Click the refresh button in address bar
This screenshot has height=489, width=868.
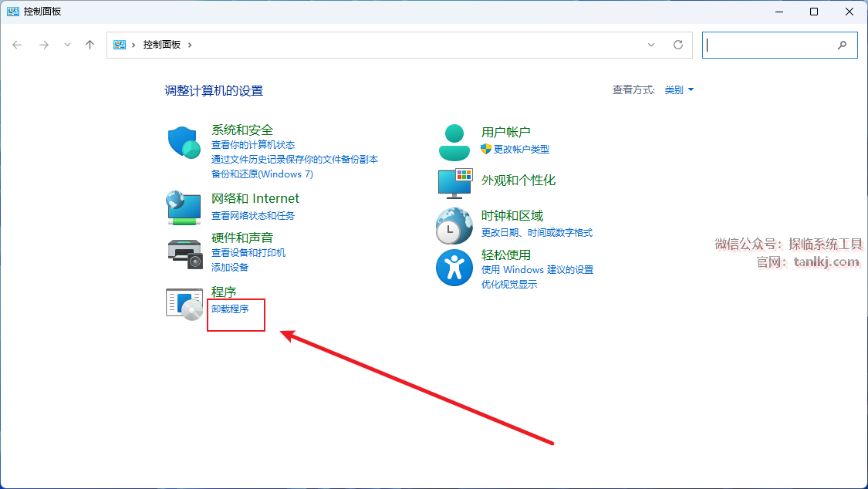(678, 45)
